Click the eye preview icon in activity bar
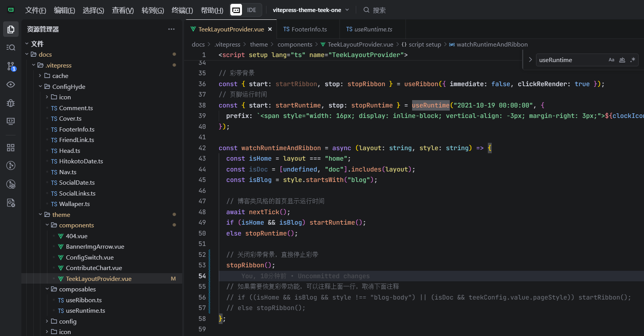 point(11,85)
